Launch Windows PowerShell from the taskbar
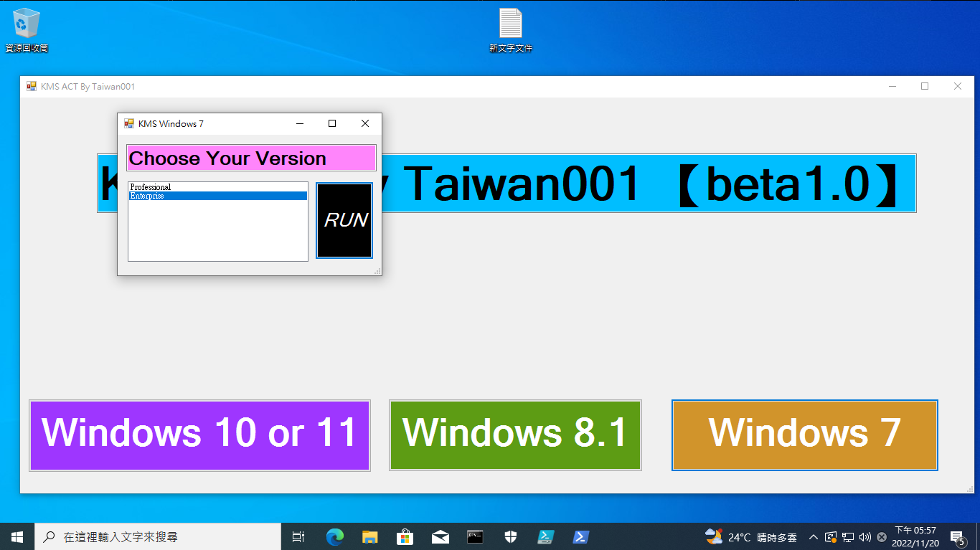Image resolution: width=980 pixels, height=550 pixels. (x=580, y=536)
